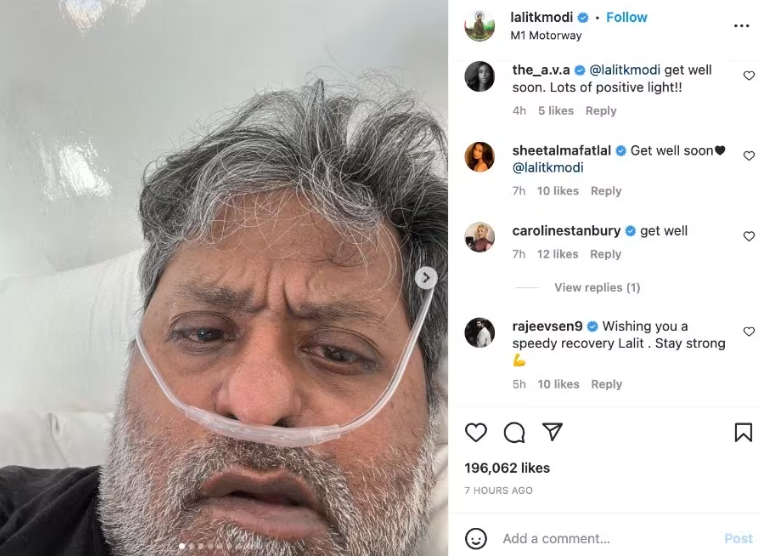Reply to rajeevsen9's comment
Screen dimensions: 760x556
pos(606,384)
